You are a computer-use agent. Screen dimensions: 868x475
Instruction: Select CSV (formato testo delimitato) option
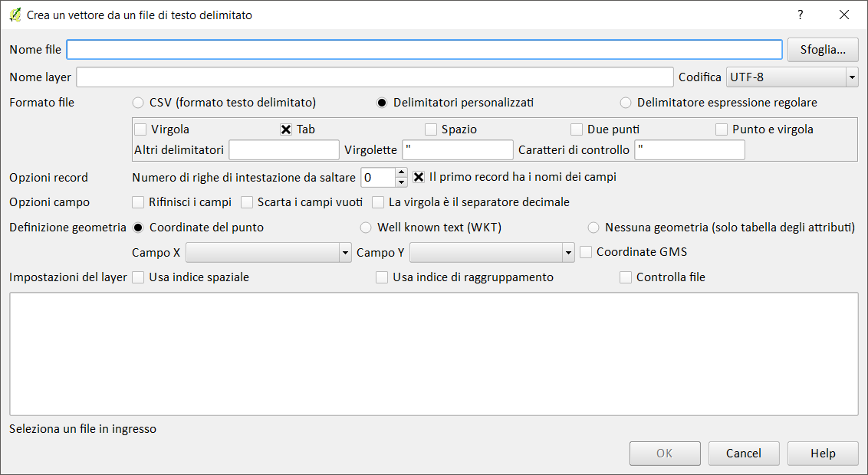coord(139,103)
